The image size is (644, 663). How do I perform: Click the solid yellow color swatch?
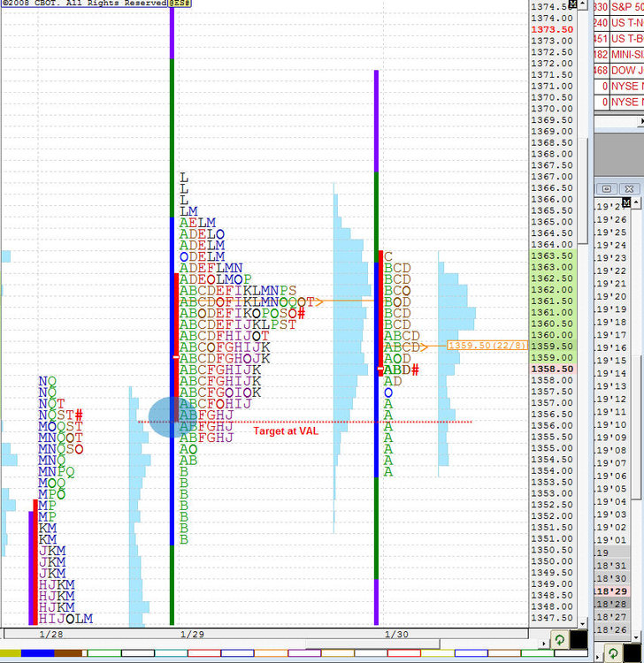(x=10, y=653)
